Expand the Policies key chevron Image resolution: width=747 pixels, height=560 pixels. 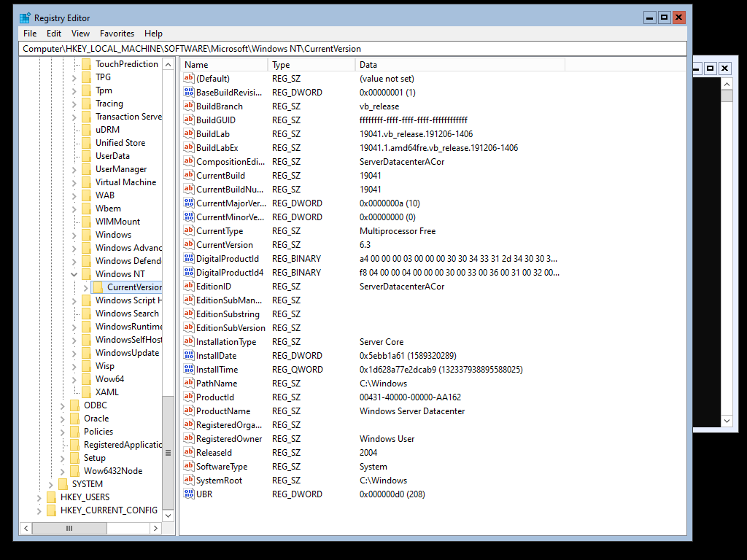[x=63, y=432]
